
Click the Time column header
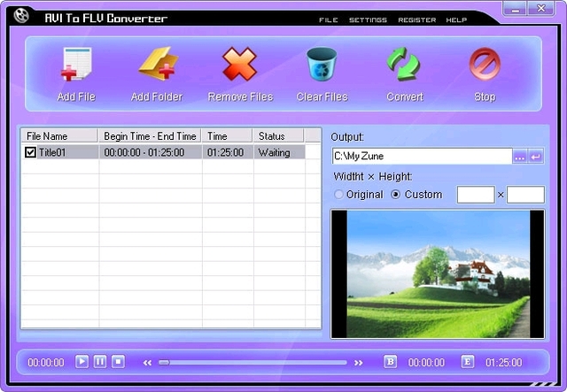tap(227, 136)
